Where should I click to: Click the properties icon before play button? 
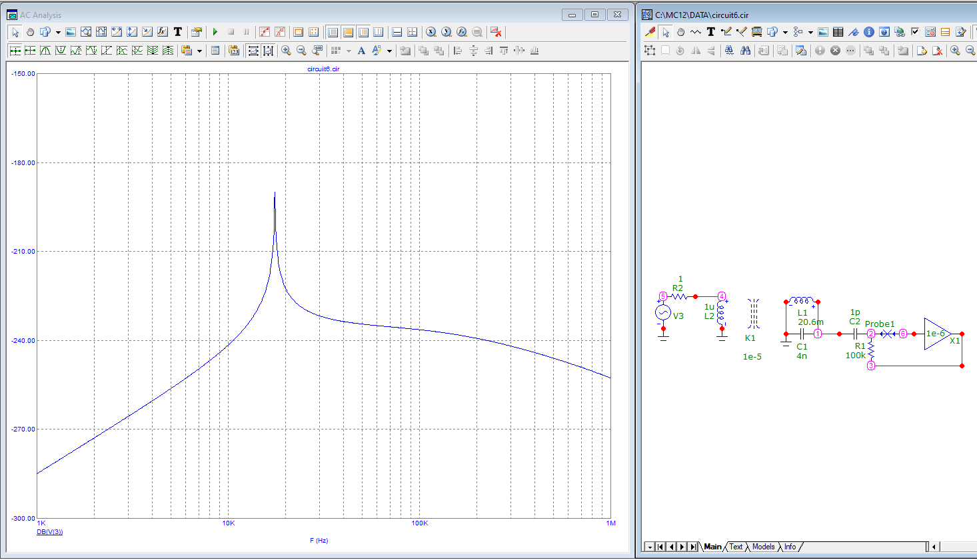tap(197, 31)
